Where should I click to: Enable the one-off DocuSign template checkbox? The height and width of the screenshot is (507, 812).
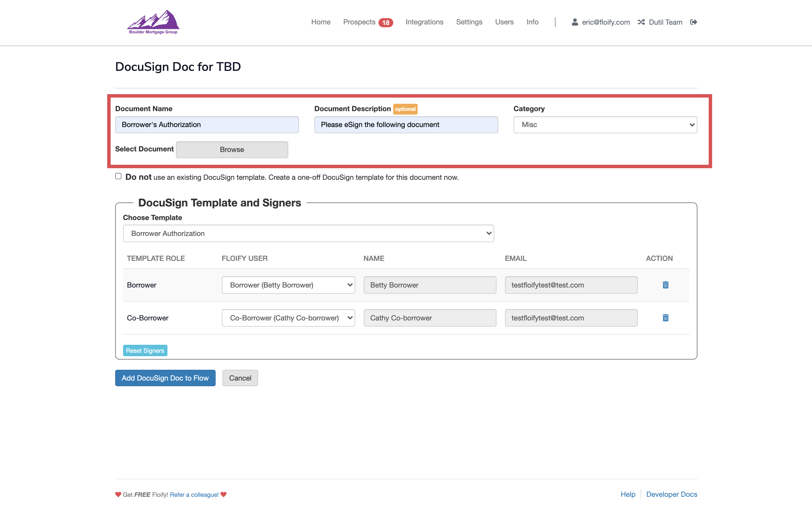pyautogui.click(x=118, y=176)
